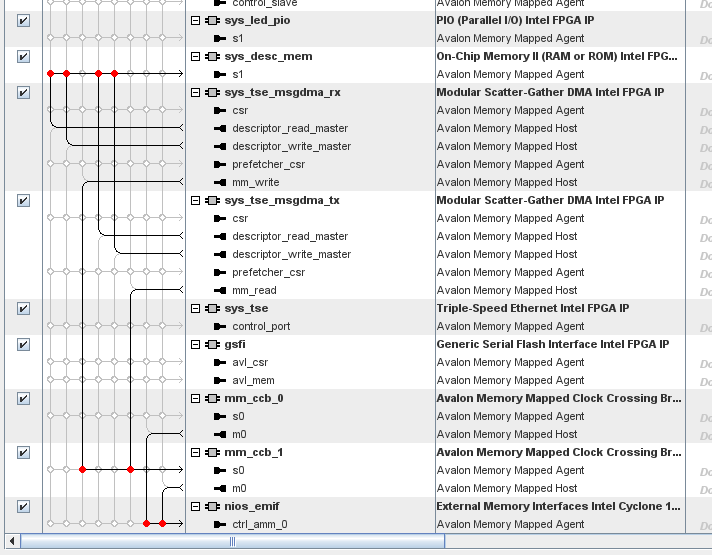Disable the mm_ccb_0 use checkbox
The width and height of the screenshot is (712, 555).
[24, 398]
